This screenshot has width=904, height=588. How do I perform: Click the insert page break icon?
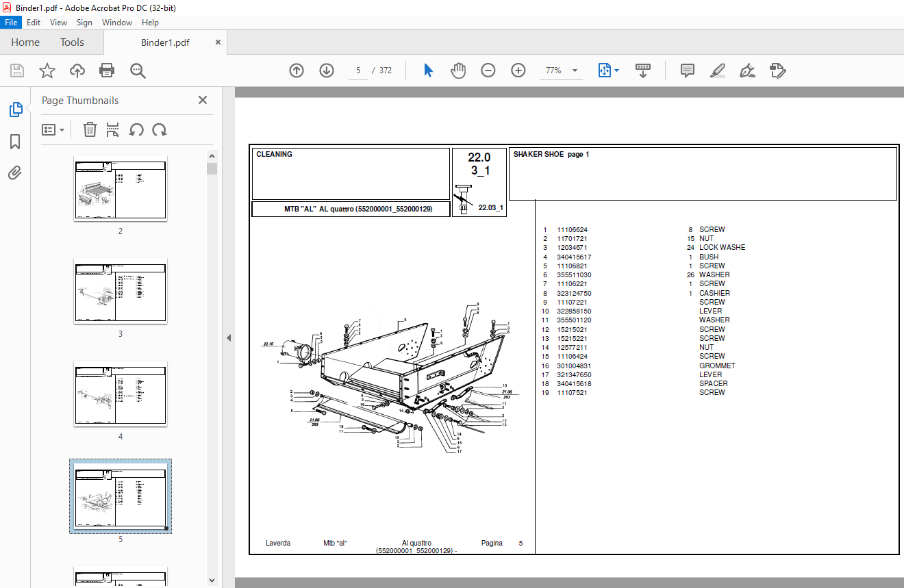click(113, 129)
